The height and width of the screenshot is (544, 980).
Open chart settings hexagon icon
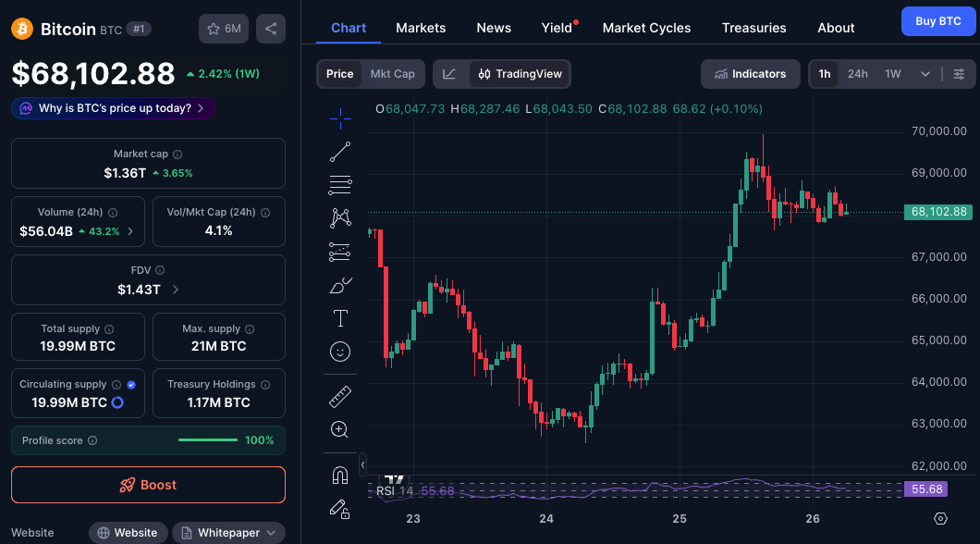pyautogui.click(x=940, y=518)
